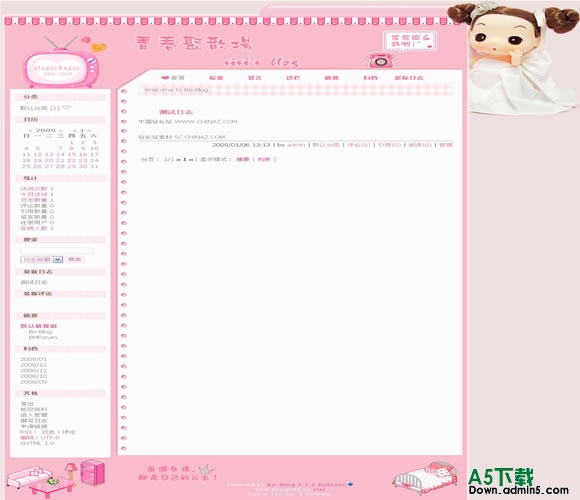Open Bo-Blog 2.1.1 Release footer link
The width and height of the screenshot is (580, 500).
307,484
